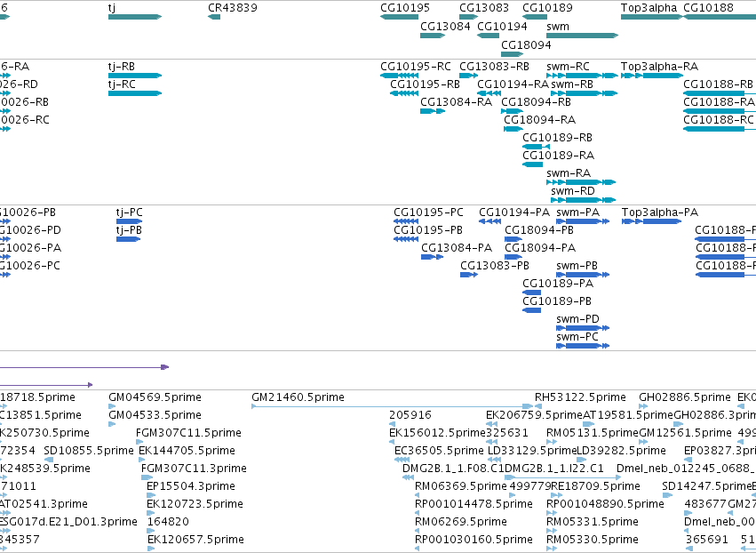Open transcript CG10195-RC
The height and width of the screenshot is (553, 756).
(416, 67)
